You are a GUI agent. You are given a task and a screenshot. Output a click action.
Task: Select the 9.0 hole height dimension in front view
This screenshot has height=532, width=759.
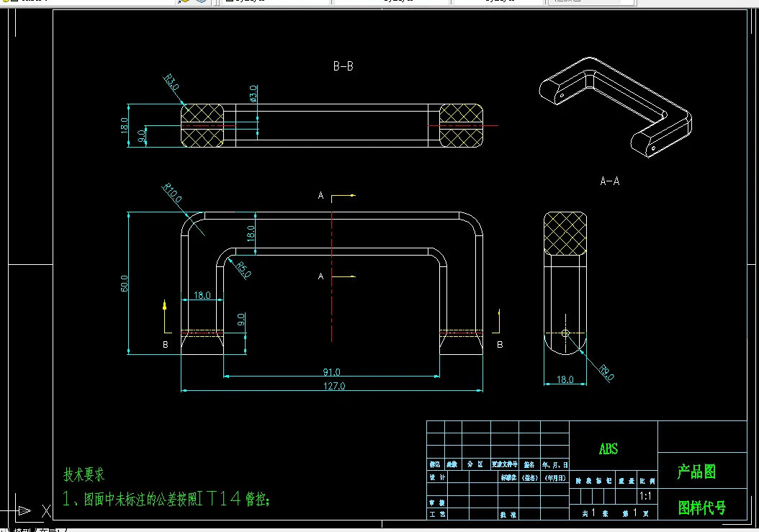coord(241,320)
